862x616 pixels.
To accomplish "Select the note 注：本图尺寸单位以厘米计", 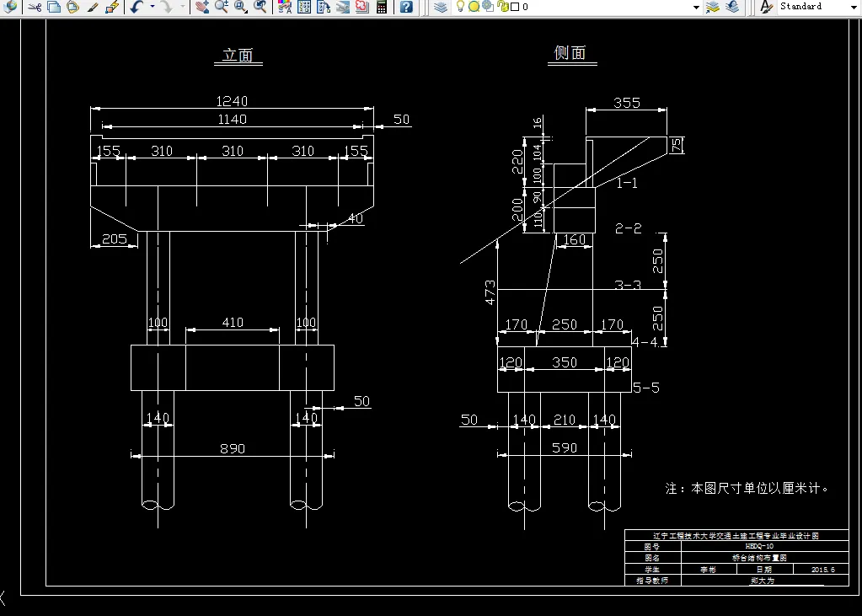I will point(747,489).
